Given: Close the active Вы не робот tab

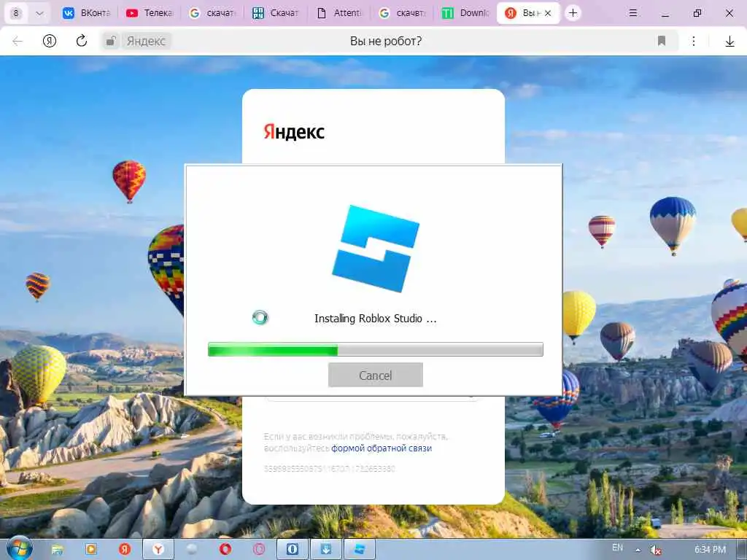Looking at the screenshot, I should pos(548,13).
